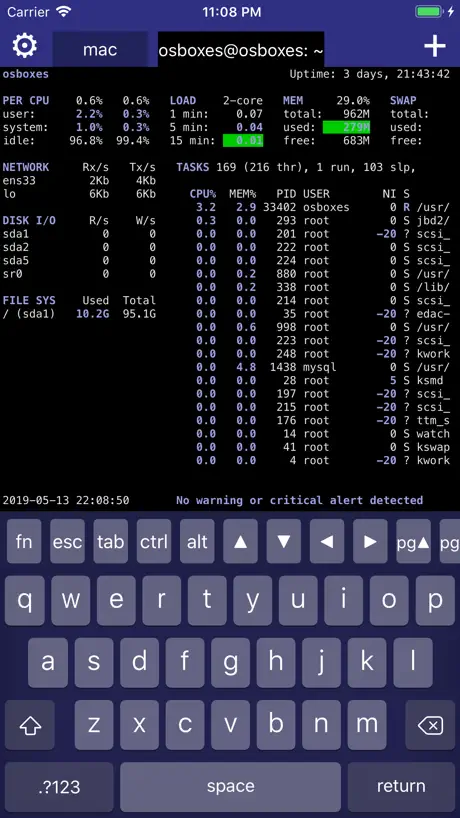Click the 2019-05-13 22:08:50 timestamp
Screen dimensions: 460x818
(66, 500)
